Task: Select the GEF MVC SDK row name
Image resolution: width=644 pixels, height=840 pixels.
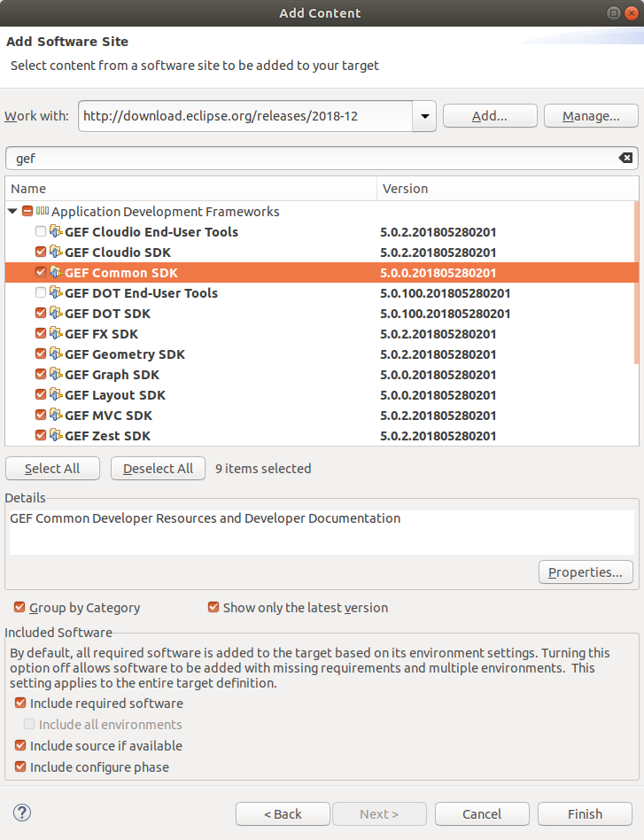Action: (108, 416)
